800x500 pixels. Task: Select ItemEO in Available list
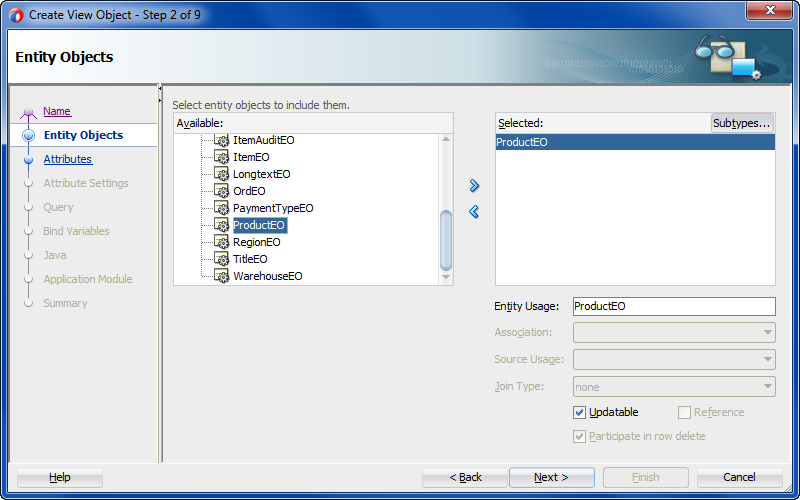pyautogui.click(x=251, y=157)
